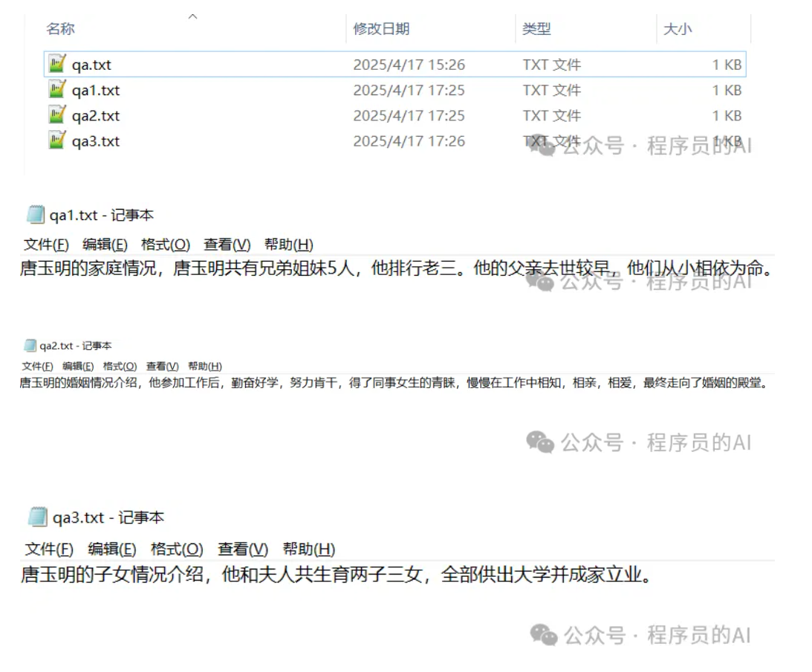Sort files by the 名称 column header
Image resolution: width=812 pixels, height=672 pixels.
pyautogui.click(x=61, y=28)
